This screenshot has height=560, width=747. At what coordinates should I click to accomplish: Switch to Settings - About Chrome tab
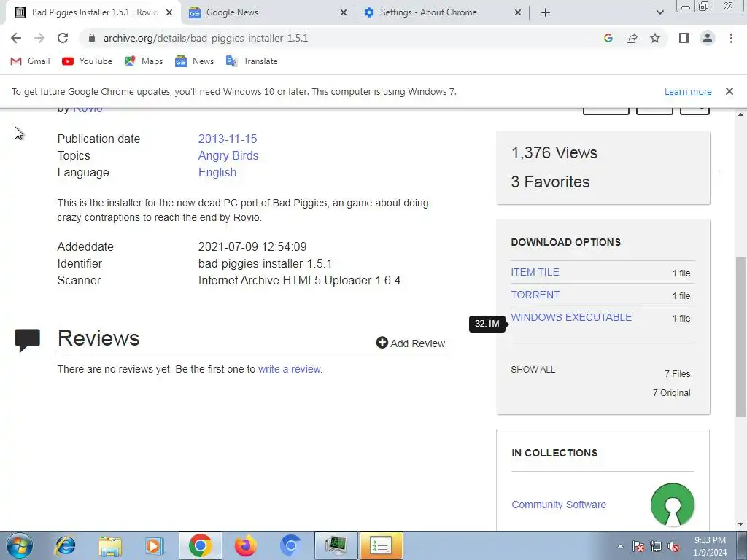pyautogui.click(x=441, y=12)
